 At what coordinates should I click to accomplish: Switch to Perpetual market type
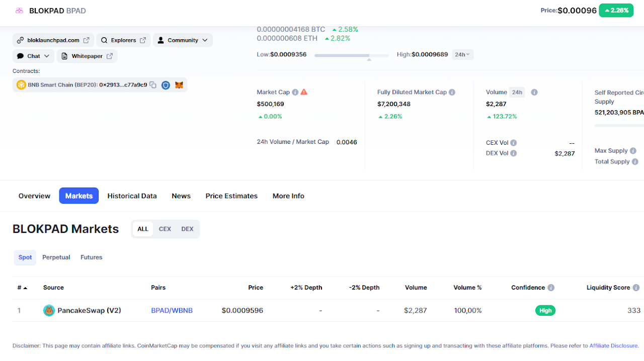(x=56, y=257)
